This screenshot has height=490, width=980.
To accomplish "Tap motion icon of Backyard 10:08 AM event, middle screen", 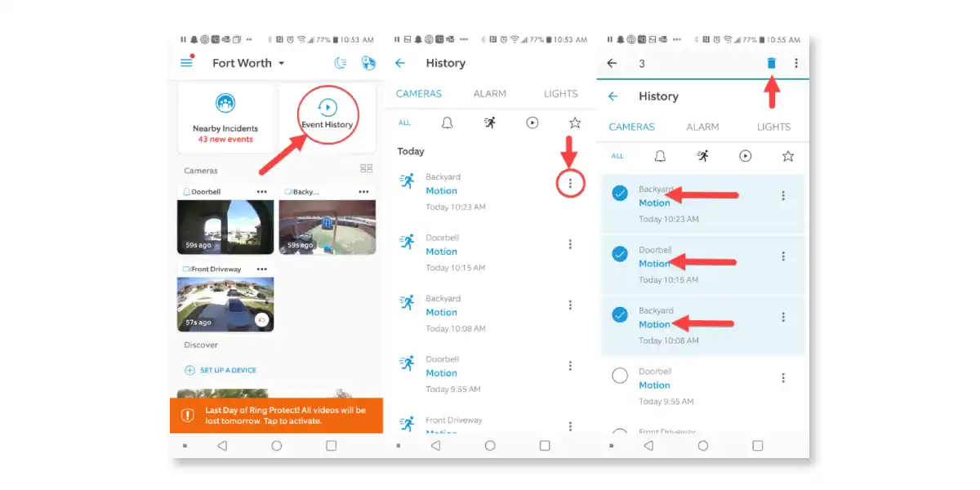I will pos(407,302).
